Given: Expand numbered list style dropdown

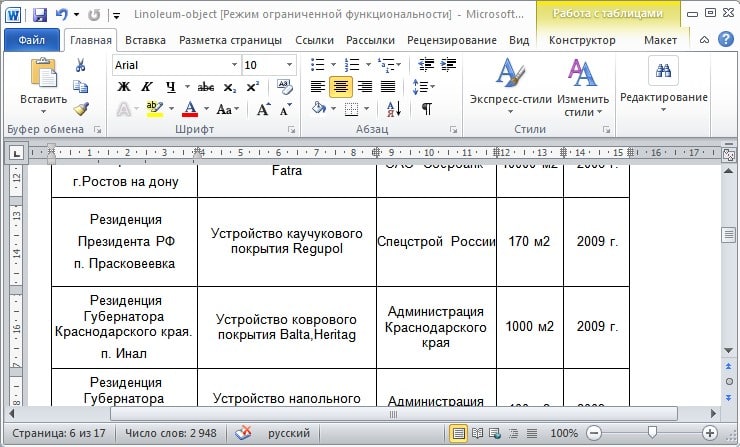Looking at the screenshot, I should point(368,65).
